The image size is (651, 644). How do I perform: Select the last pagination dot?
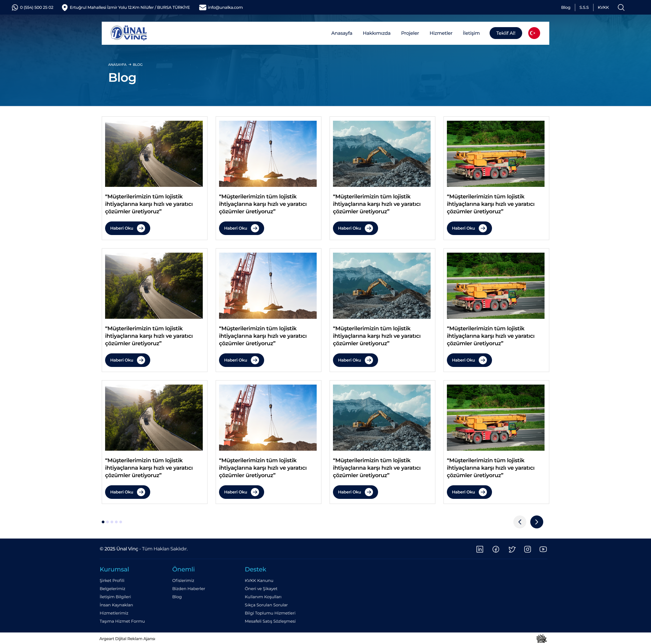coord(121,522)
